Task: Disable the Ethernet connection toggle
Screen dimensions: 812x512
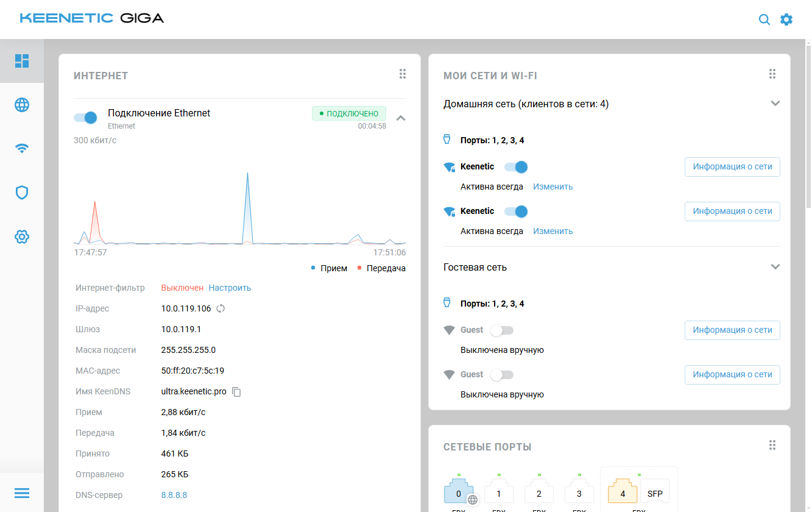Action: point(86,118)
